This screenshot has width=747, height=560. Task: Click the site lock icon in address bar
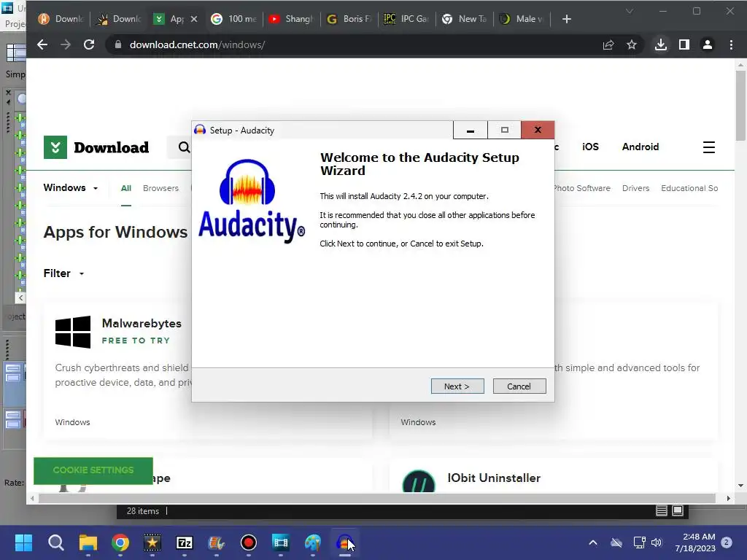[118, 44]
